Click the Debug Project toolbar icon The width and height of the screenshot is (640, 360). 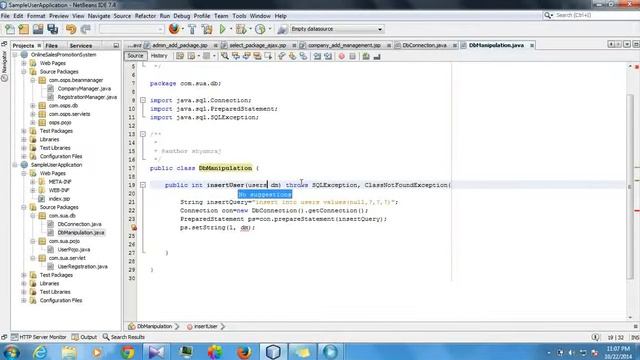241,29
